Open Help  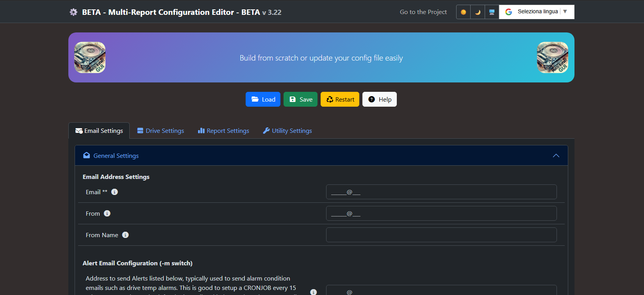pos(380,99)
